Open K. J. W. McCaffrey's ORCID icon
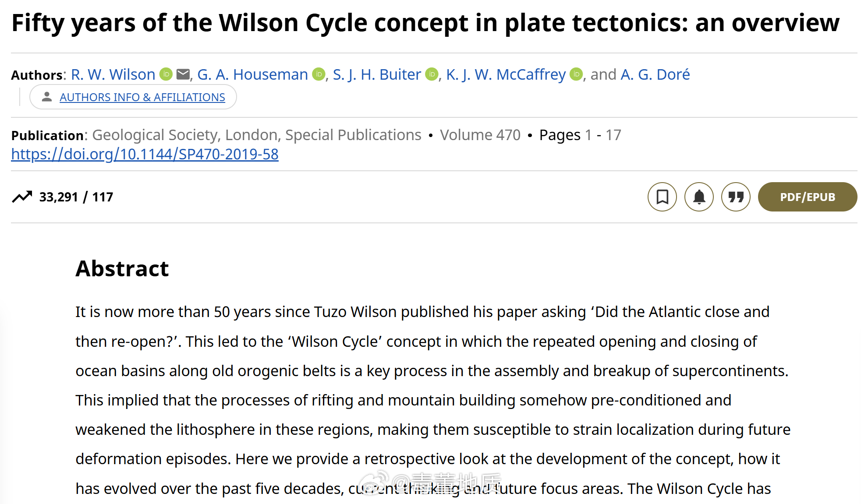Image resolution: width=861 pixels, height=504 pixels. point(577,74)
